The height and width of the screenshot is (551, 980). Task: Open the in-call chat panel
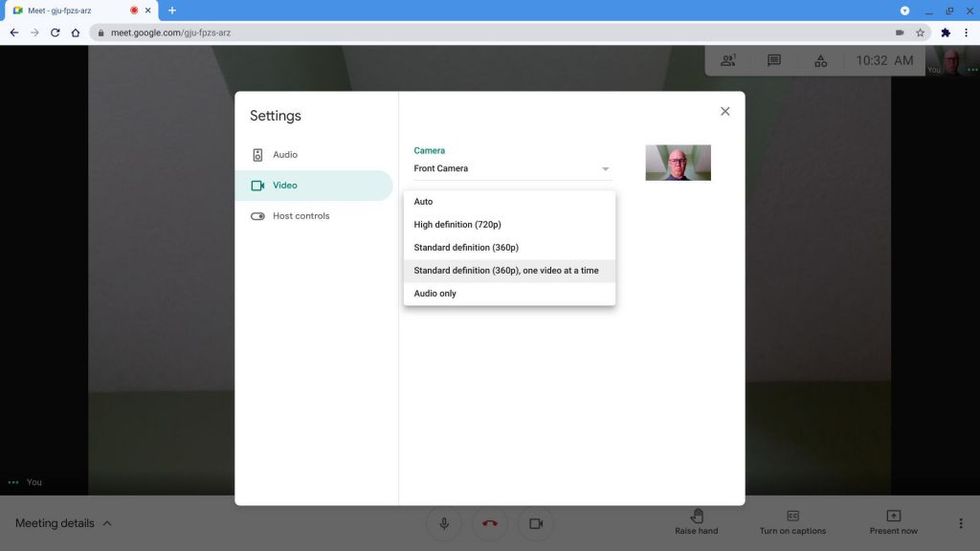(x=773, y=59)
